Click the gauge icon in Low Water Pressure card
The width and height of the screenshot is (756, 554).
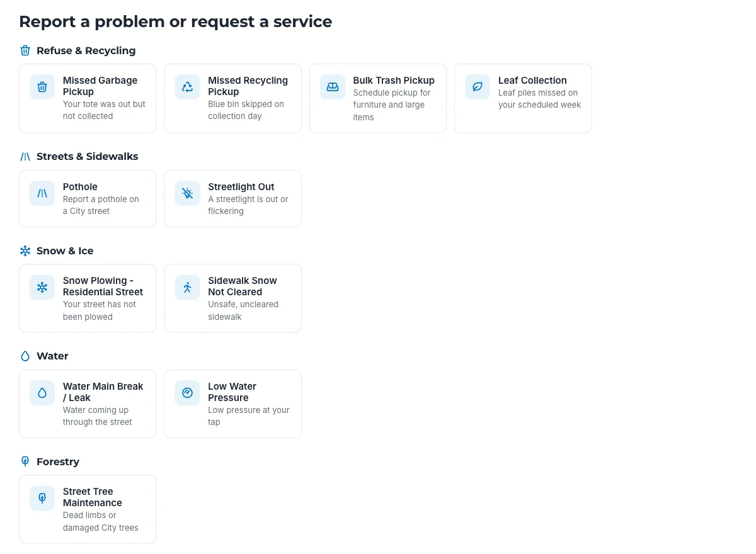tap(187, 393)
